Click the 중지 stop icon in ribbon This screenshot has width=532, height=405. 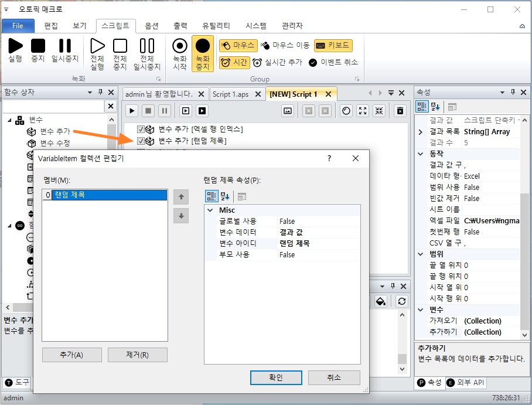38,46
